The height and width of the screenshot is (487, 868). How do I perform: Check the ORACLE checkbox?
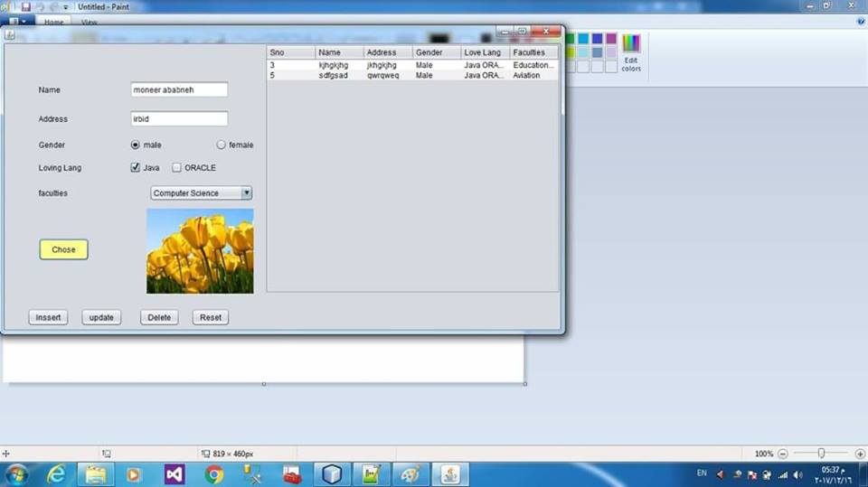pyautogui.click(x=177, y=167)
